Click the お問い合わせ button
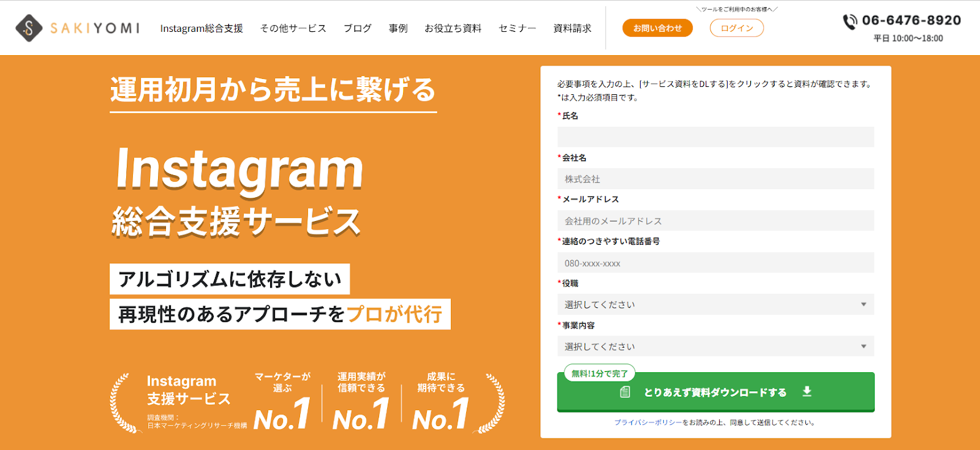Viewport: 980px width, 450px height. point(657,28)
